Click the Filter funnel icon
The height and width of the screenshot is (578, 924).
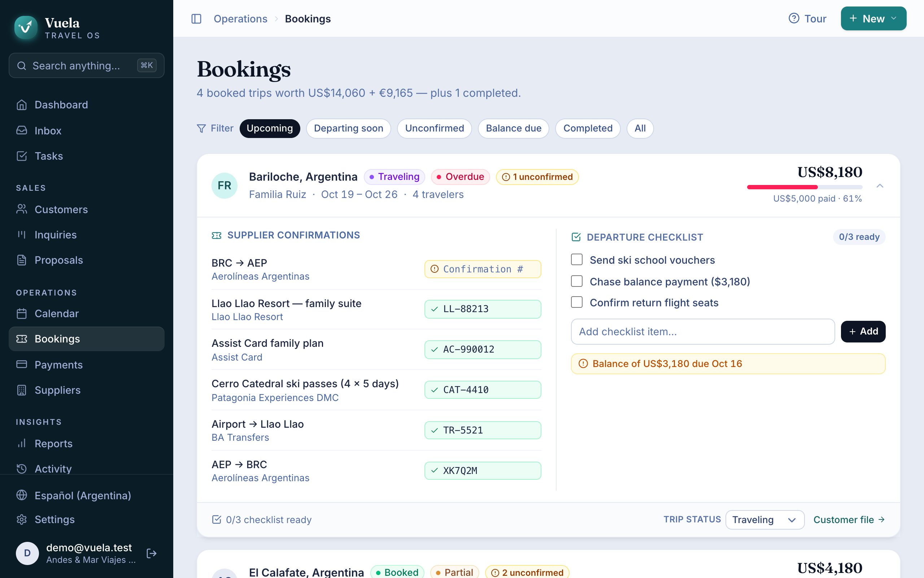coord(201,129)
